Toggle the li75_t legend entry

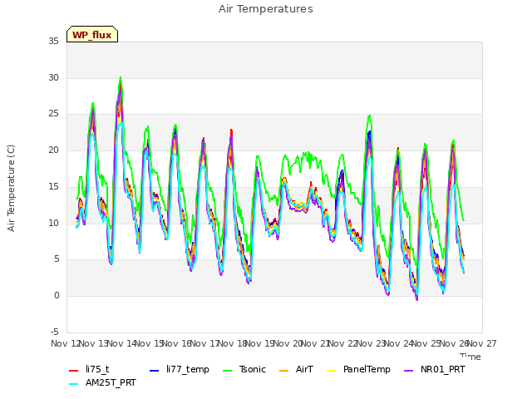pyautogui.click(x=89, y=369)
